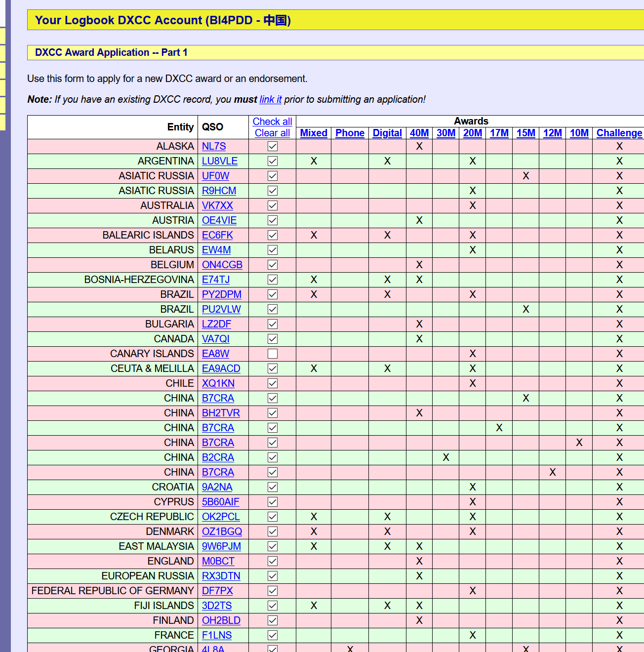The width and height of the screenshot is (644, 652).
Task: Open the 17M band award link
Action: tap(499, 133)
